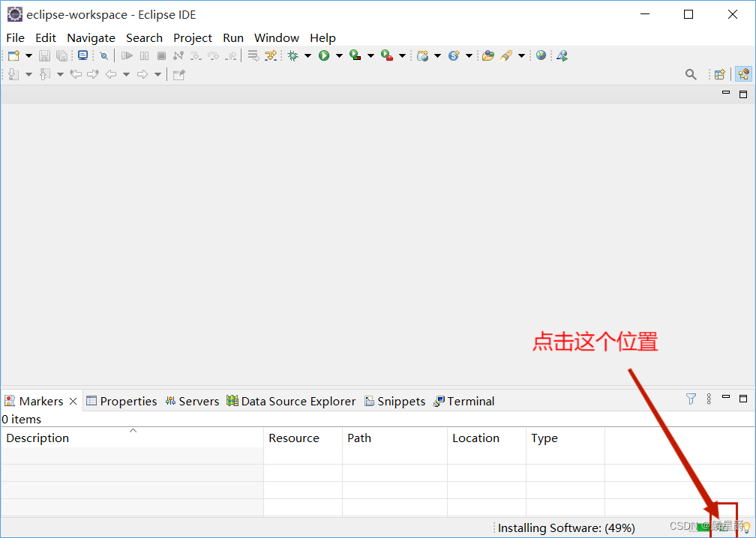Screen dimensions: 756x538
Task: Click the Markers filter funnel icon
Action: (x=691, y=399)
